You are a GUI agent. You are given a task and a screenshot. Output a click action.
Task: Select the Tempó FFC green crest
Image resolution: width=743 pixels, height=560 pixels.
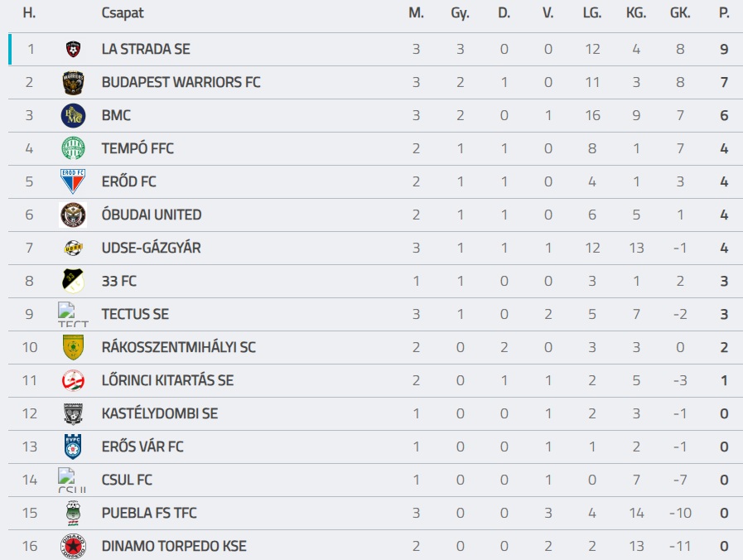point(73,148)
